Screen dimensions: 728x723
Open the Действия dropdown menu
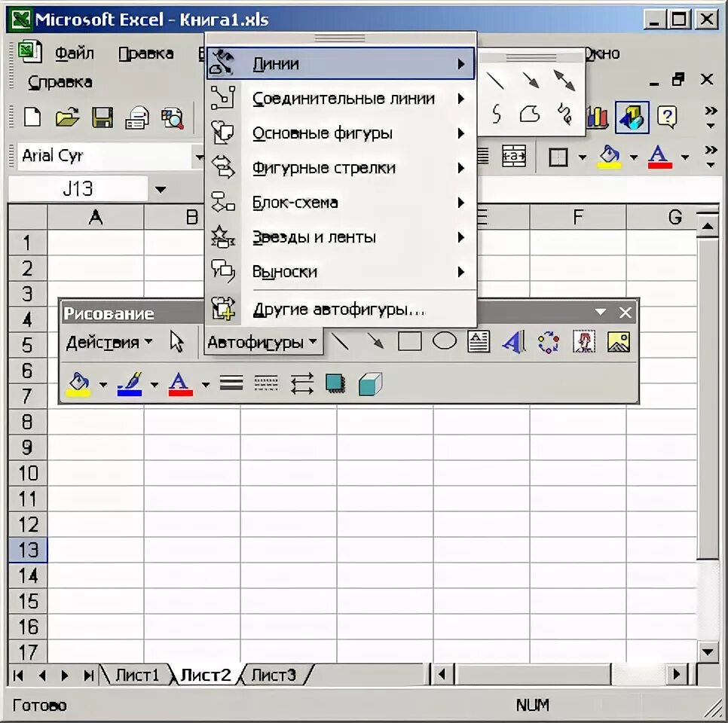pos(109,343)
